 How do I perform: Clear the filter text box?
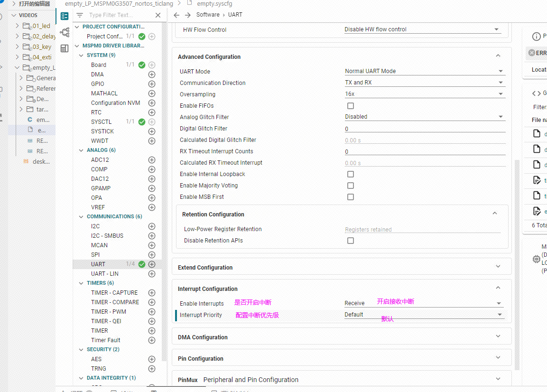tap(158, 15)
